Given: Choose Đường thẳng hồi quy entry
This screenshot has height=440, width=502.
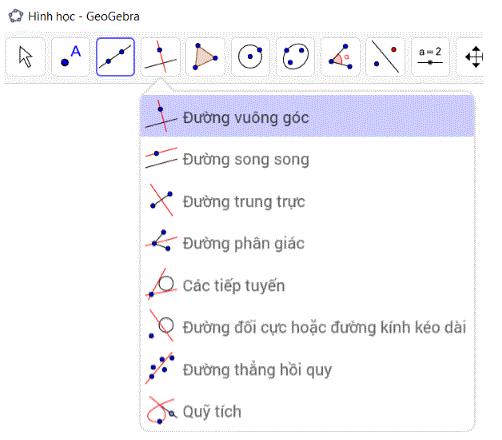Looking at the screenshot, I should (x=307, y=369).
